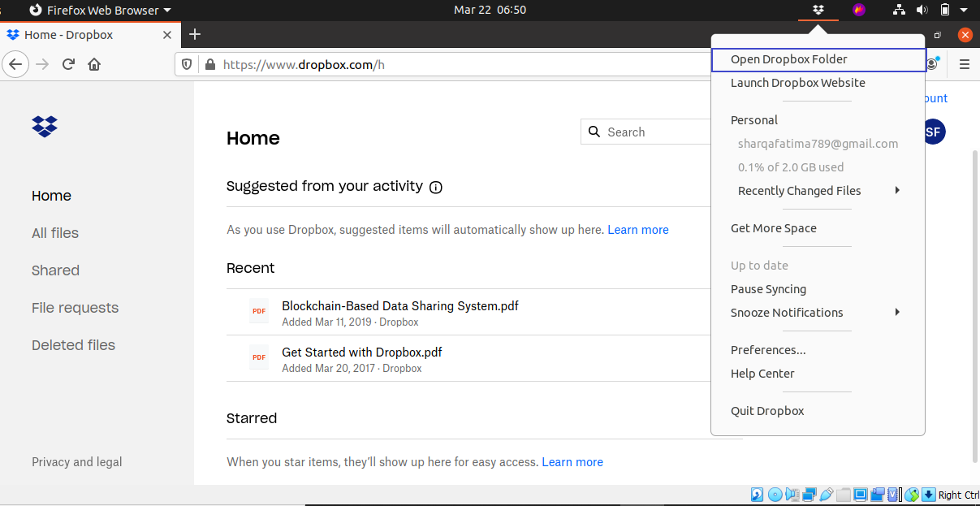Screen dimensions: 980x506
Task: Select Quit Dropbox
Action: pos(818,411)
